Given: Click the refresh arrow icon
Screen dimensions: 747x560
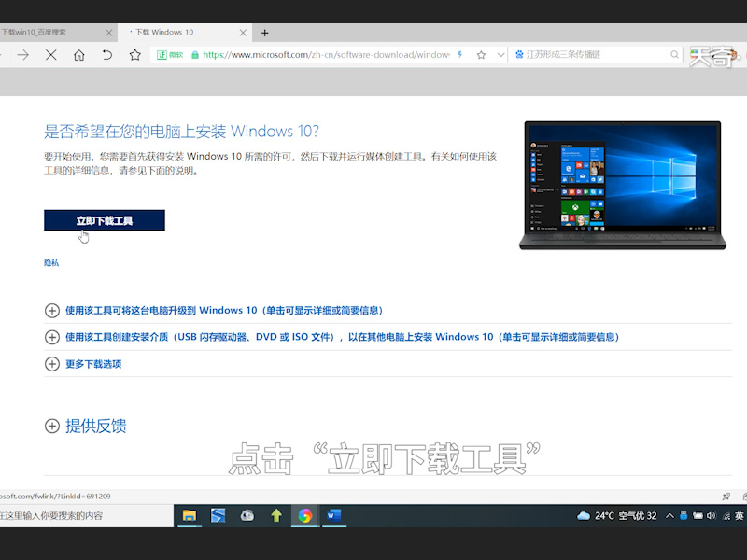Looking at the screenshot, I should [105, 54].
